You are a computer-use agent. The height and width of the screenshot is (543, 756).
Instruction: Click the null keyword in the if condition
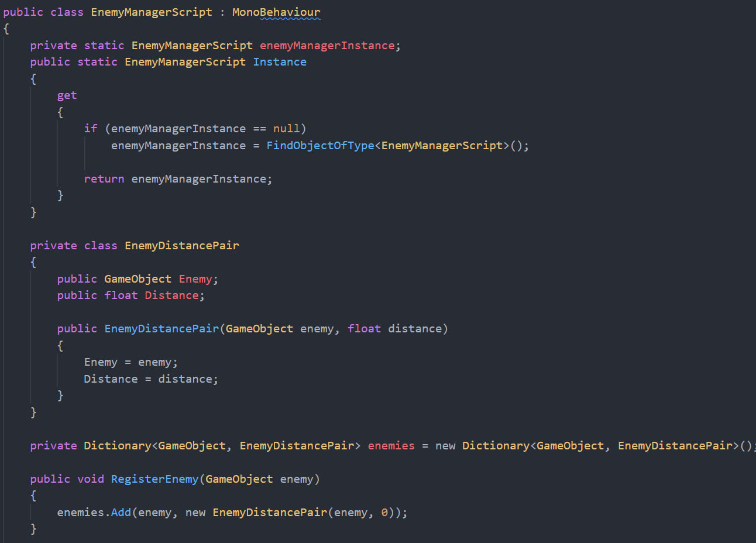point(286,129)
